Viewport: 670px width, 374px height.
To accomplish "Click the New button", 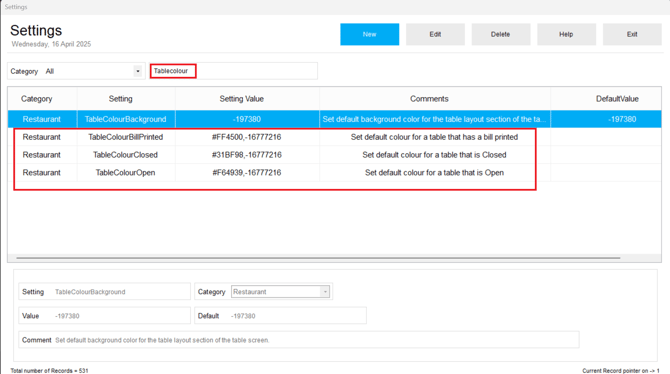I will pyautogui.click(x=370, y=34).
